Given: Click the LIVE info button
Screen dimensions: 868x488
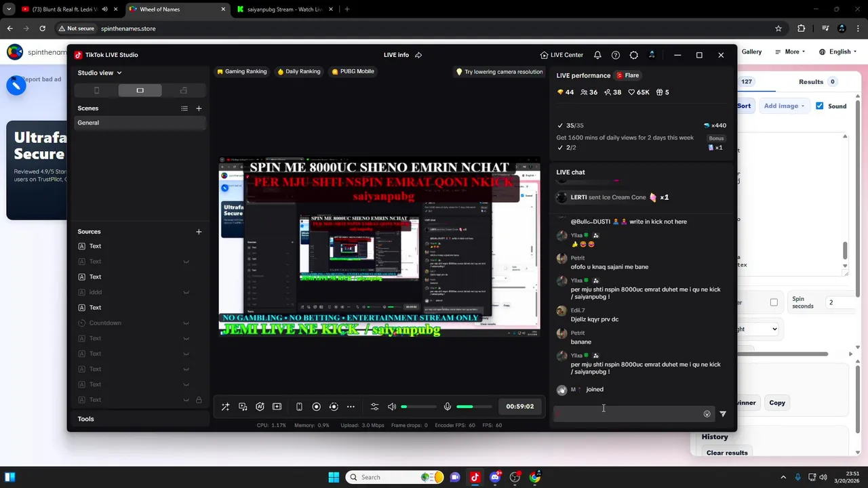Looking at the screenshot, I should (x=396, y=55).
